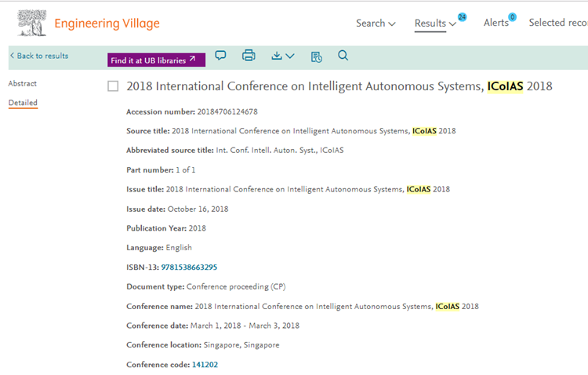Select accession number 20184706124678

point(227,112)
